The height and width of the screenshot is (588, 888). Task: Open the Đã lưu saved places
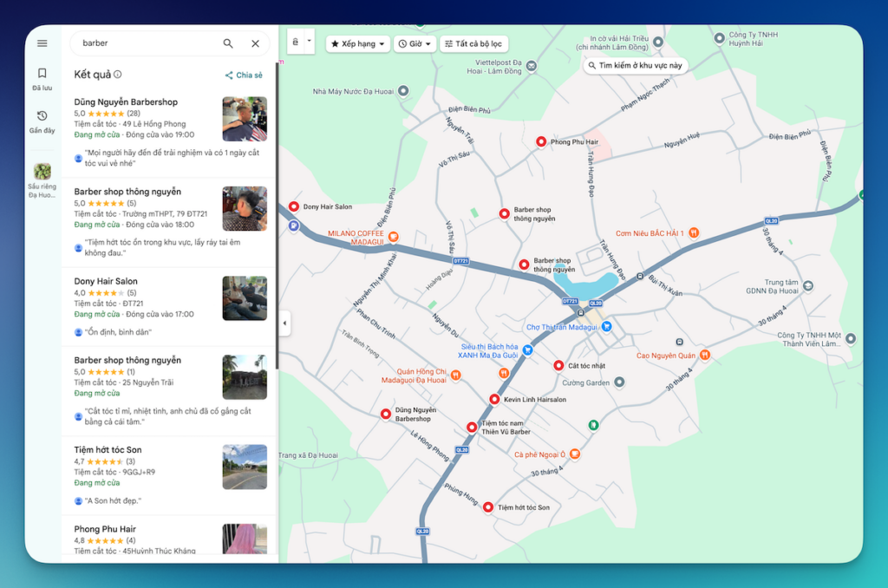point(42,78)
